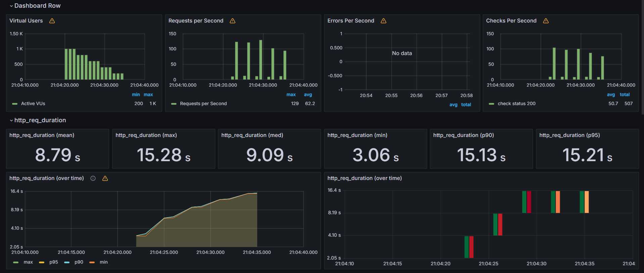
Task: Click the http_req_duration (mean) panel title
Action: (42, 135)
